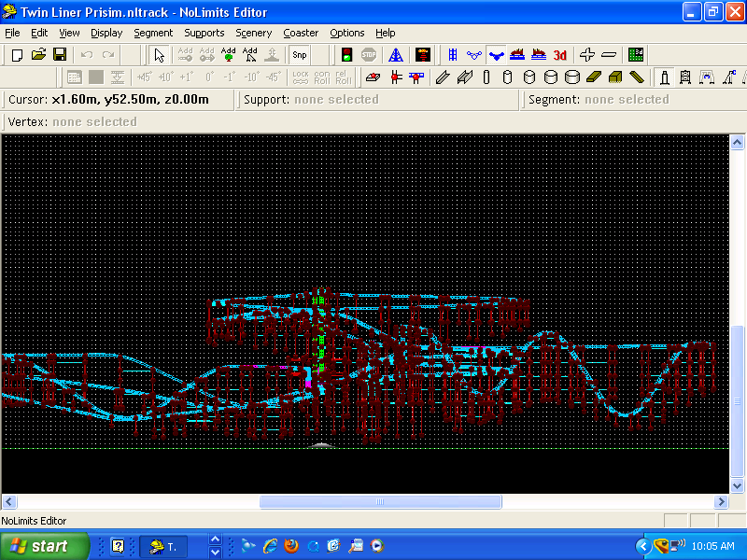The height and width of the screenshot is (560, 747).
Task: Start simulation with traffic light icon
Action: (x=346, y=55)
